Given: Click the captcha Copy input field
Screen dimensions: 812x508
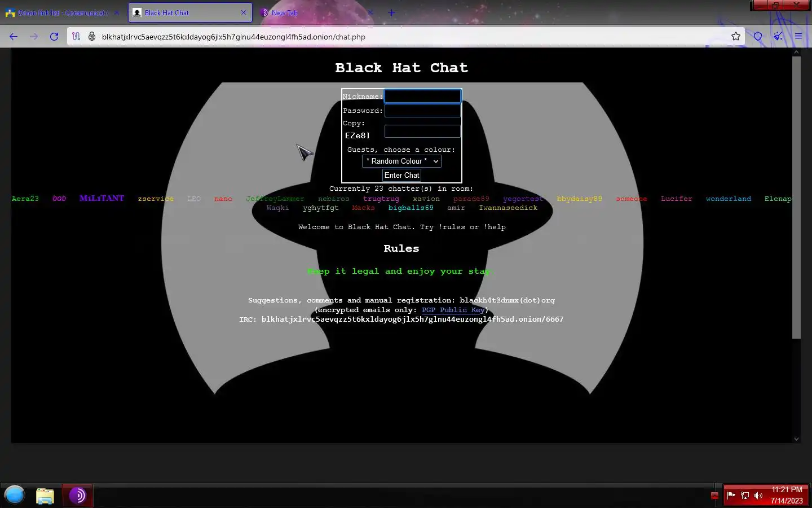Looking at the screenshot, I should tap(422, 131).
